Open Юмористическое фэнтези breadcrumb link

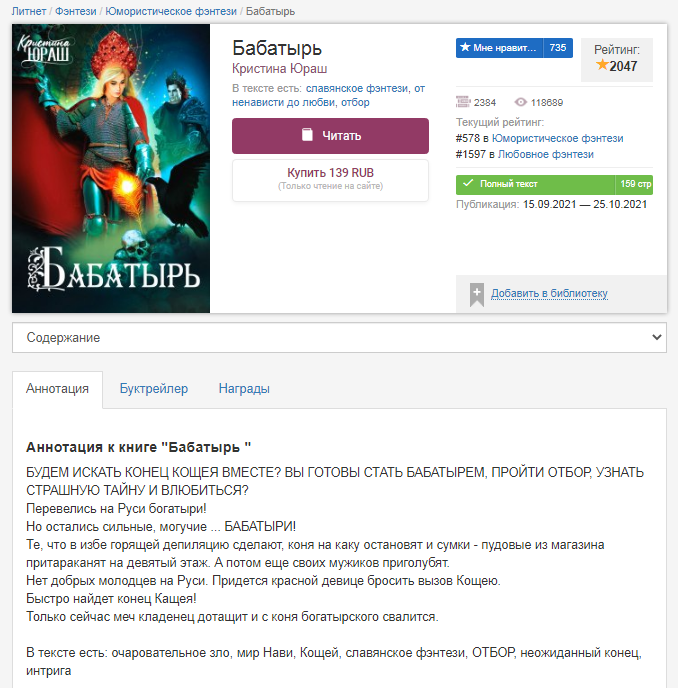171,11
